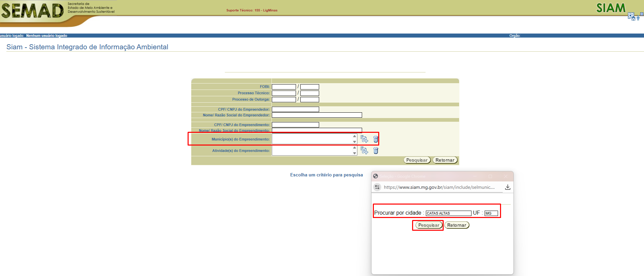Click the UF field containing MG
This screenshot has width=644, height=276.
tap(491, 213)
